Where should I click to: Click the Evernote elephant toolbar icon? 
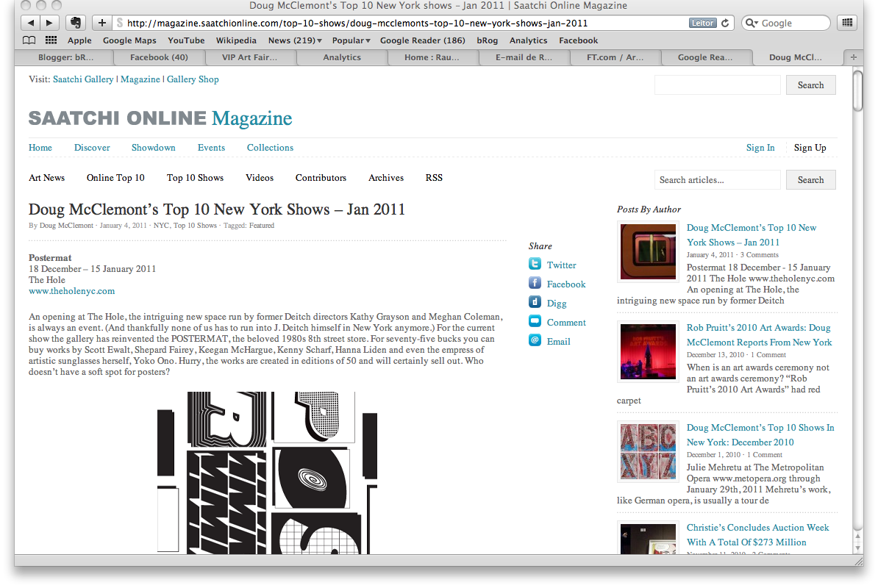[76, 23]
